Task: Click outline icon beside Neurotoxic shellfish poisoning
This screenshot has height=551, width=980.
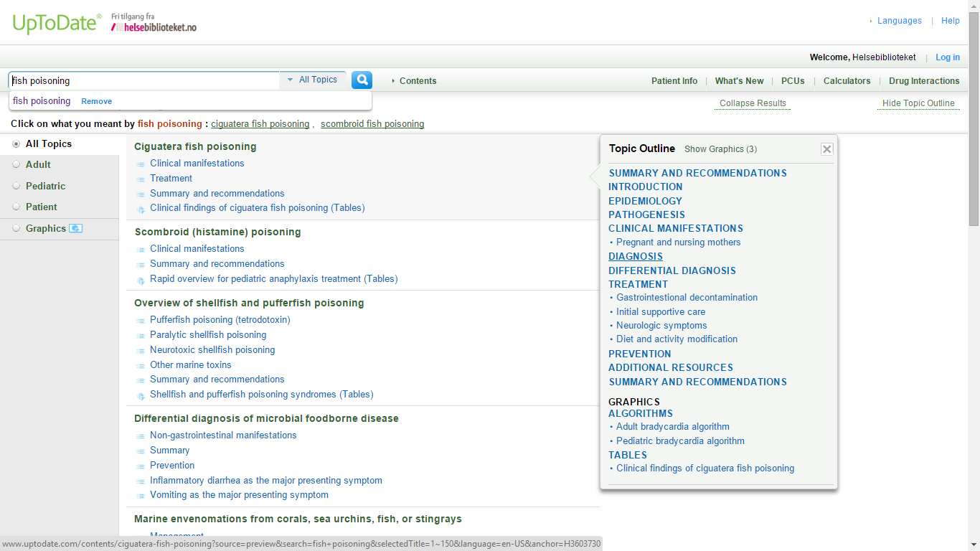Action: tap(141, 350)
